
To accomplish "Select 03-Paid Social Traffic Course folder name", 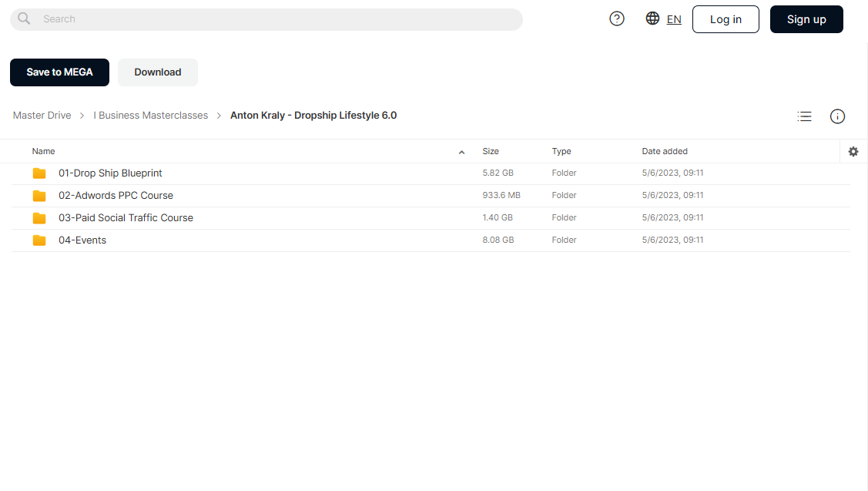I will (x=126, y=218).
